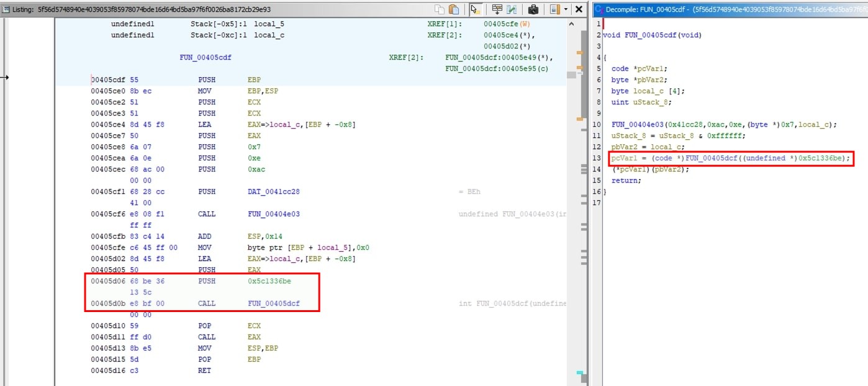Click the Paste icon in the Listing toolbar

(454, 9)
